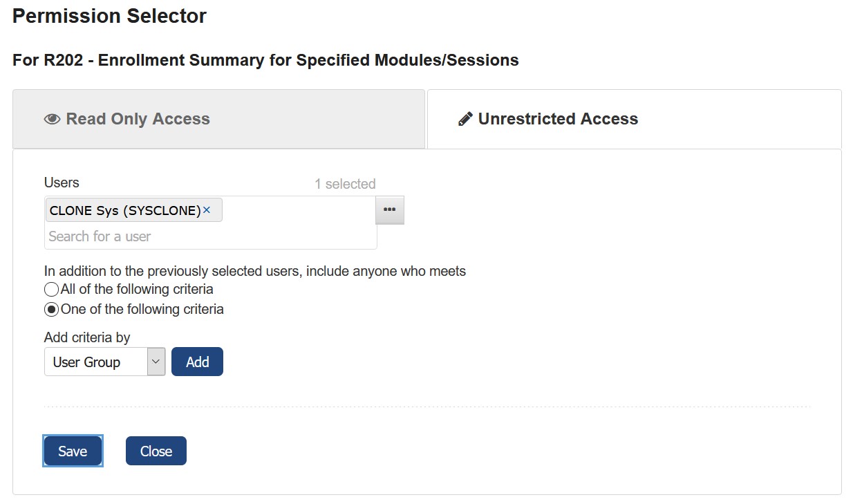Click the Add criteria button
Image resolution: width=853 pixels, height=504 pixels.
coord(197,362)
